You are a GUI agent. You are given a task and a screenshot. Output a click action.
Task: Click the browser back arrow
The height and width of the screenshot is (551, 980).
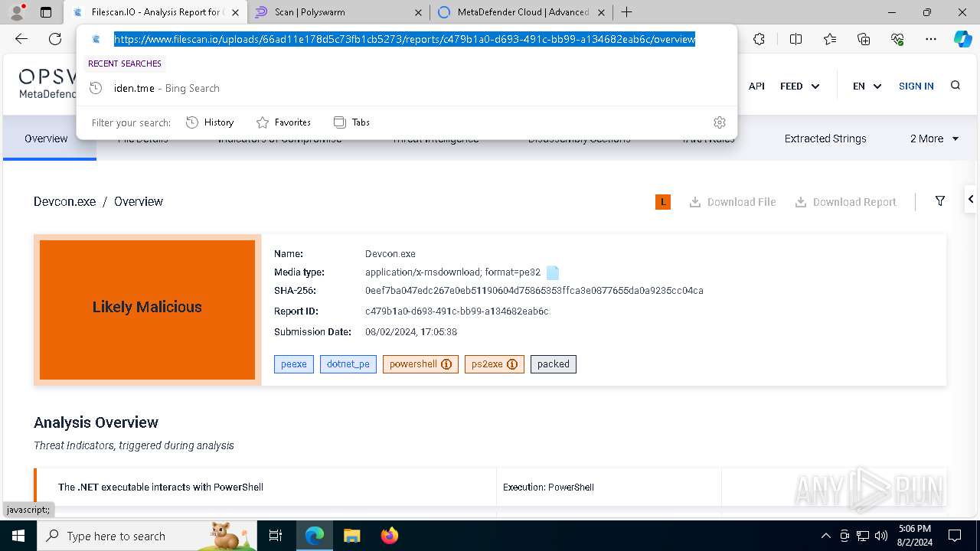21,39
